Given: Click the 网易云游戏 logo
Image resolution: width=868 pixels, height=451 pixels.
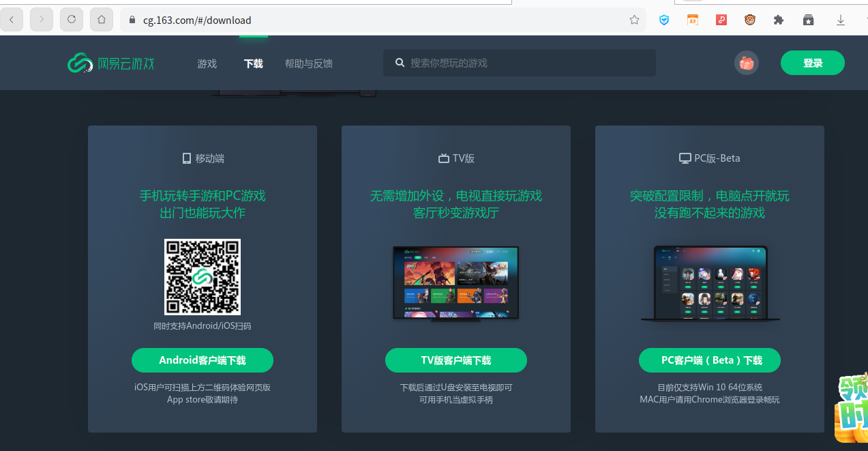Looking at the screenshot, I should coord(110,62).
